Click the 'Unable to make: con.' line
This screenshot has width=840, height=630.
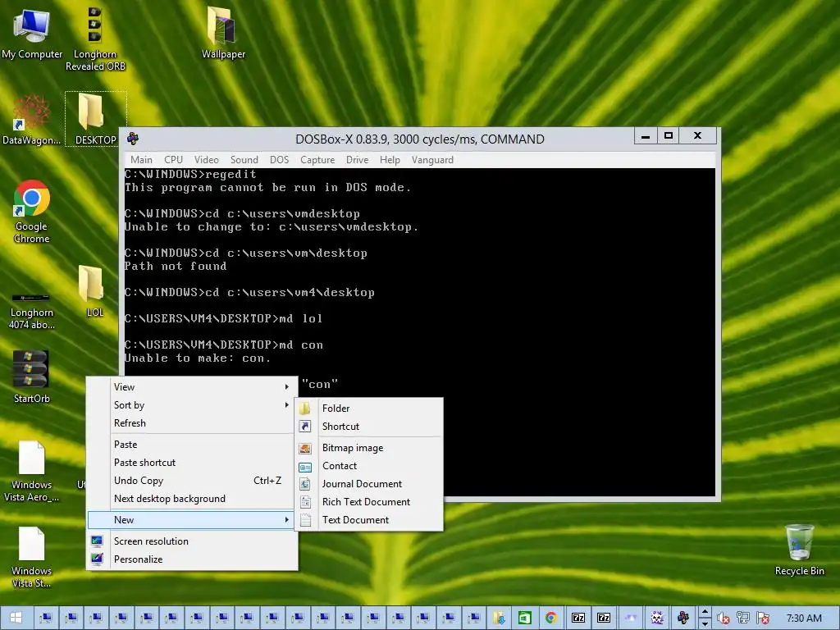[x=198, y=358]
